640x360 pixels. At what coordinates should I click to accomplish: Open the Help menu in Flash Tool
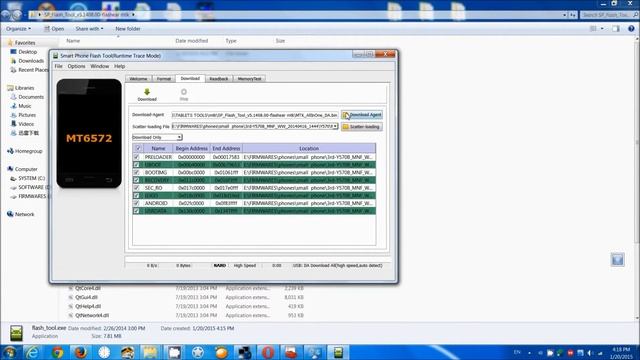[x=120, y=66]
